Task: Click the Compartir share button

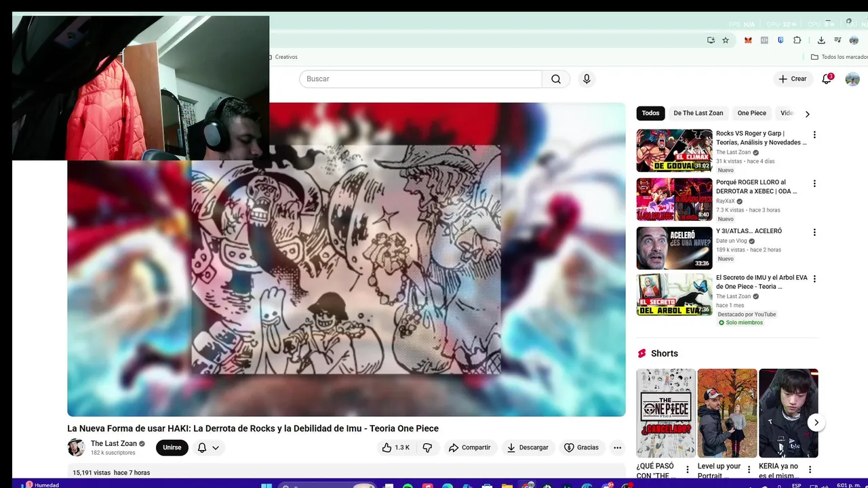Action: click(469, 447)
